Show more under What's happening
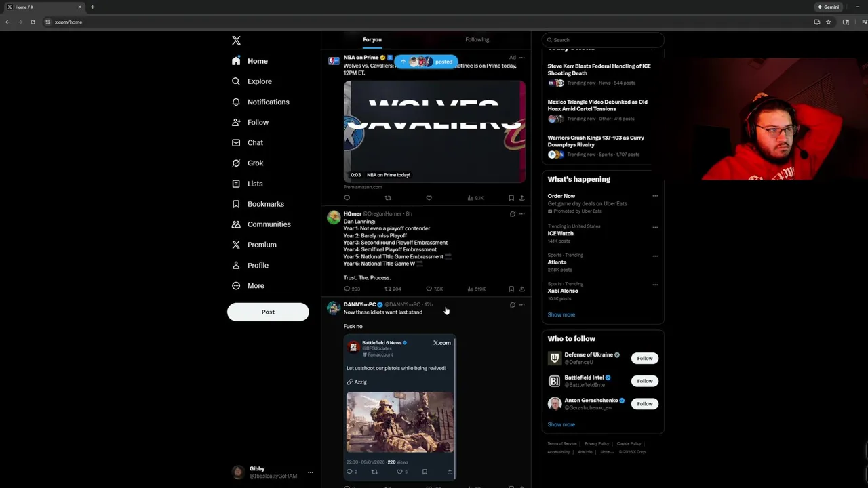Viewport: 868px width, 488px height. [561, 314]
